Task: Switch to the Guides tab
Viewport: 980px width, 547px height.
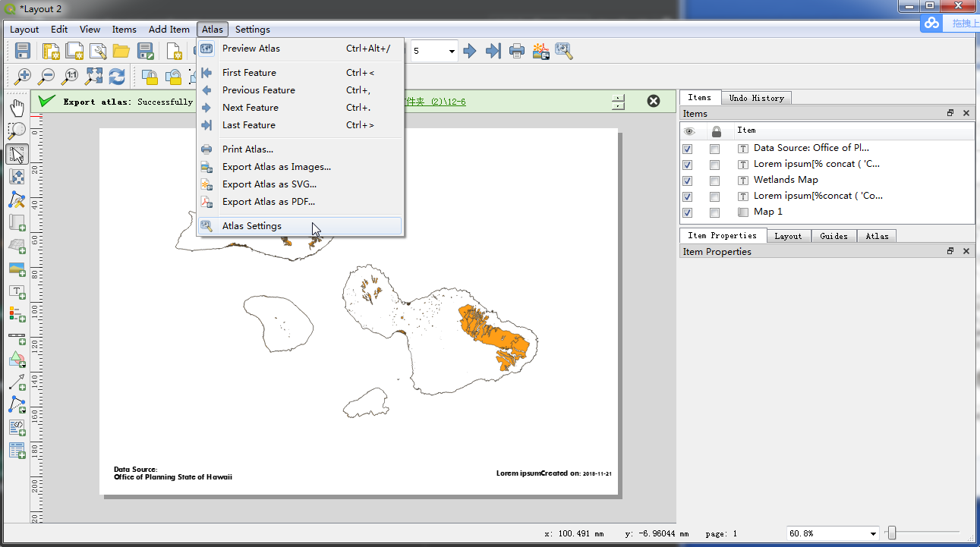Action: point(833,236)
